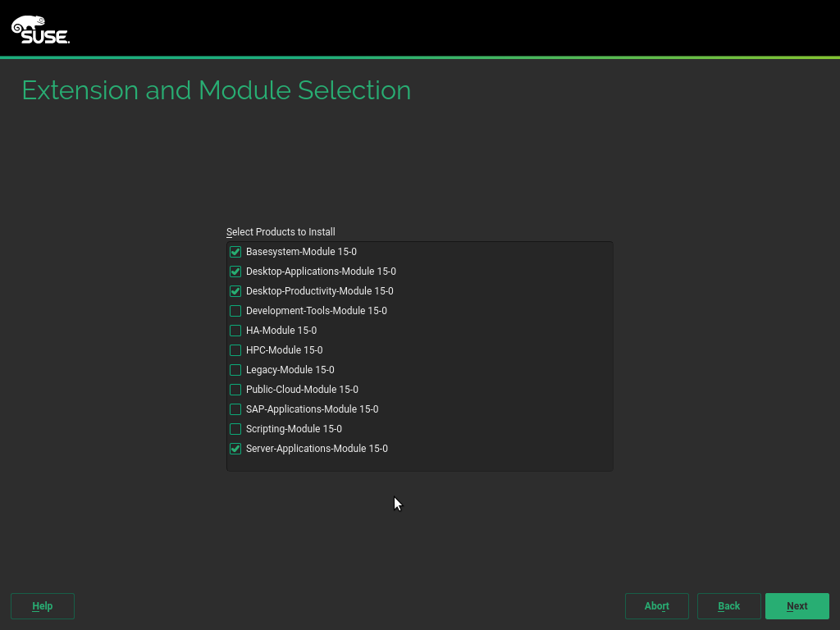Disable the Desktop-Productivity-Module 15-0 checkbox

coord(235,291)
